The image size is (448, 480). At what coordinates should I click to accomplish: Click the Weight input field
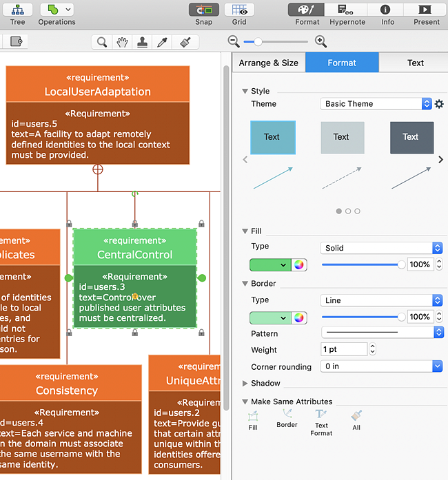(x=344, y=349)
